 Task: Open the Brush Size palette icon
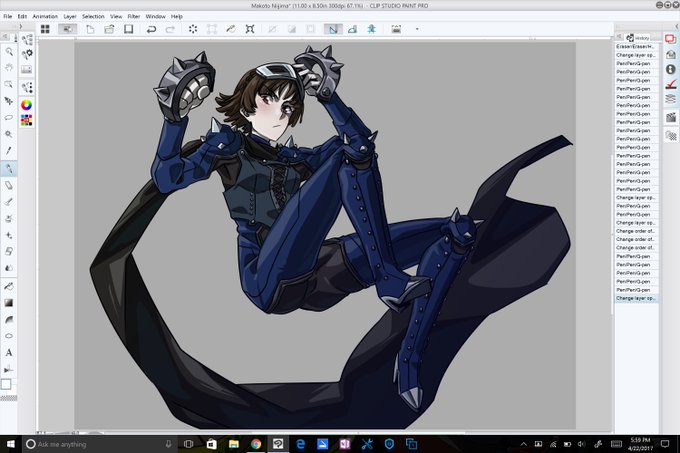click(x=27, y=87)
